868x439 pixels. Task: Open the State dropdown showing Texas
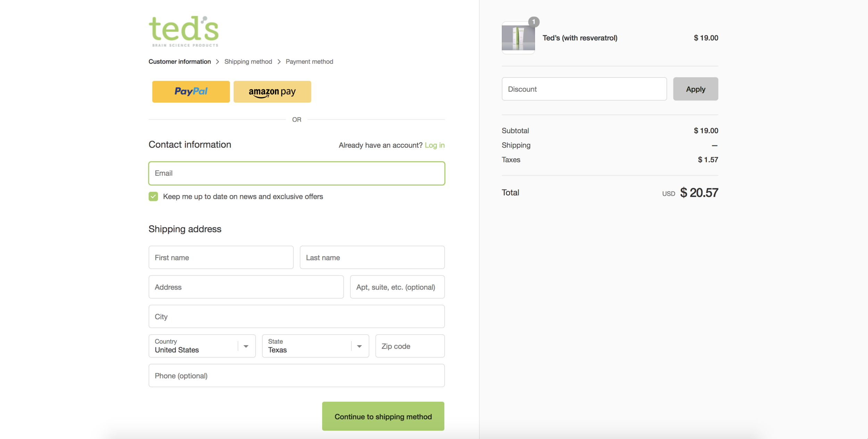click(315, 346)
